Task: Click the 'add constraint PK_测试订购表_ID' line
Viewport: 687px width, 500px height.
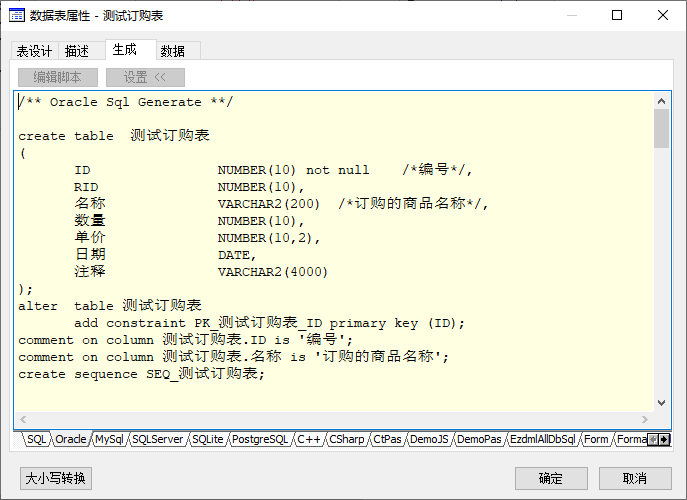Action: click(269, 323)
